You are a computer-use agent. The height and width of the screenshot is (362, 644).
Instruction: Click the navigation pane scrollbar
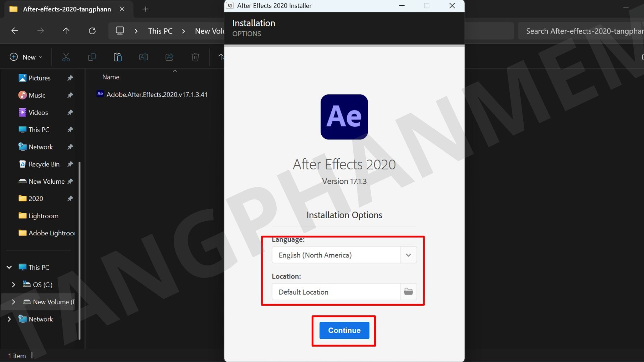click(x=79, y=251)
